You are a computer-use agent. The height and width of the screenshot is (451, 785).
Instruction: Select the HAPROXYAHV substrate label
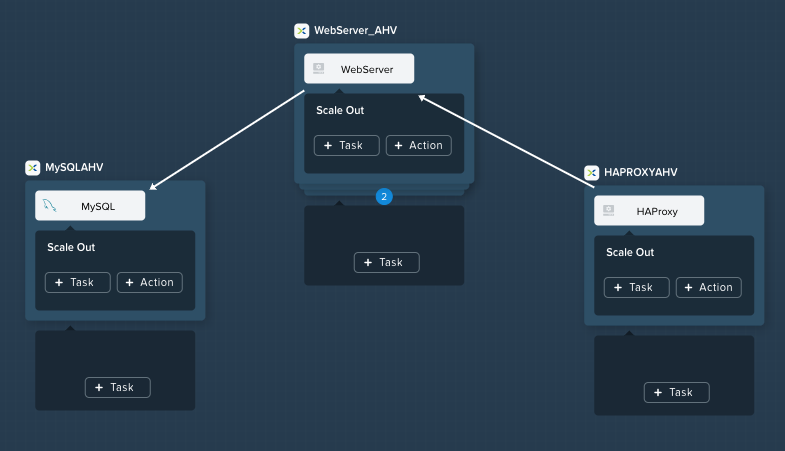[640, 173]
